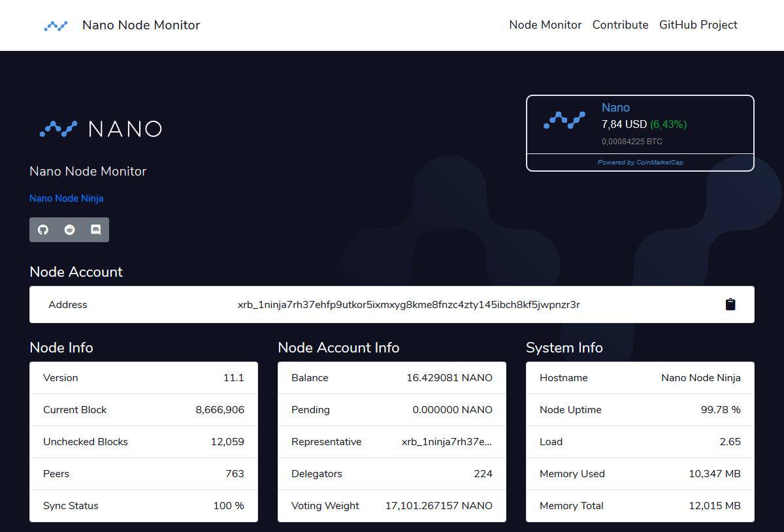Open the Node Monitor menu item
Image resolution: width=784 pixels, height=532 pixels.
[546, 25]
